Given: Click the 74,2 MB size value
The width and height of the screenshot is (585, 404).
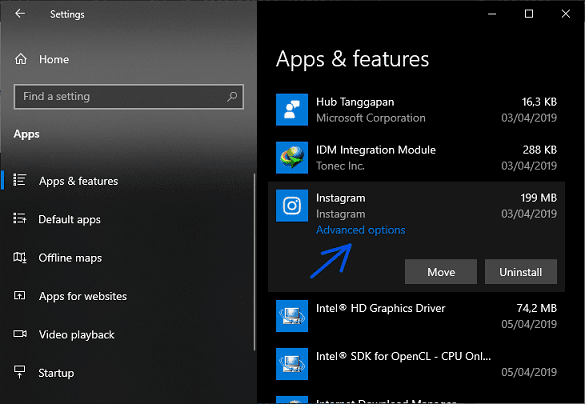Looking at the screenshot, I should tap(536, 308).
